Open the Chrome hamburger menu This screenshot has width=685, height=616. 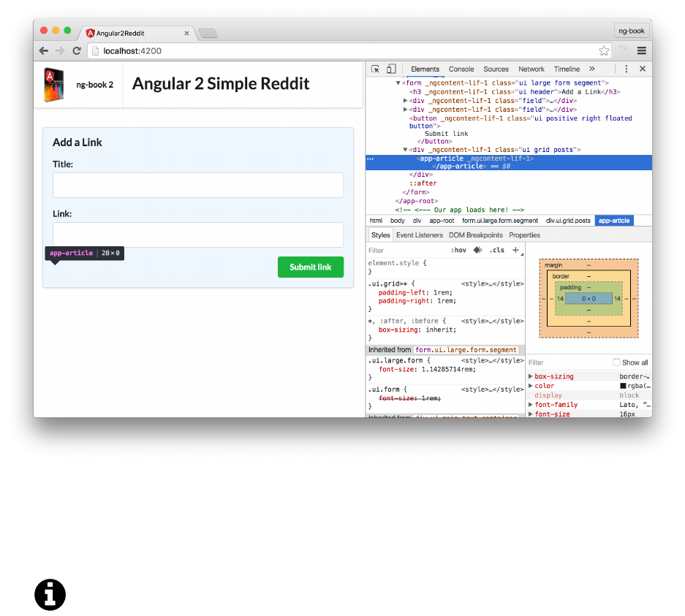[x=641, y=50]
